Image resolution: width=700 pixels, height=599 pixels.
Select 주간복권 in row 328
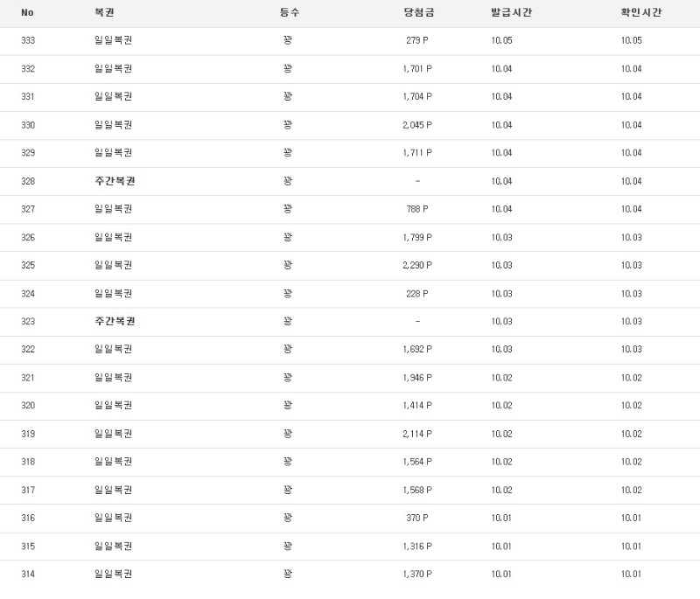(x=115, y=181)
